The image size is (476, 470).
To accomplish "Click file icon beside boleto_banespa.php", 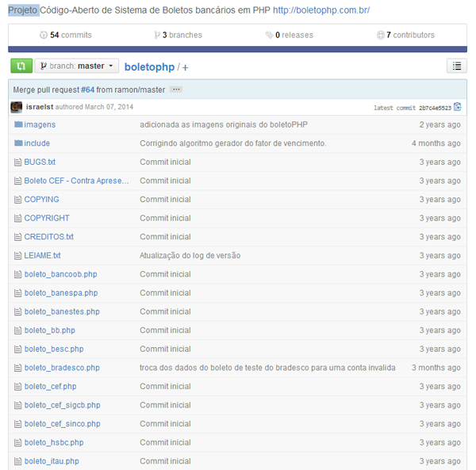I will click(18, 293).
